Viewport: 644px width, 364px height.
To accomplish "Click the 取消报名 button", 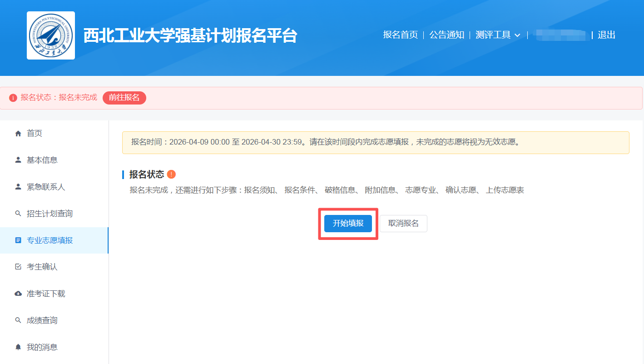I will click(x=403, y=224).
